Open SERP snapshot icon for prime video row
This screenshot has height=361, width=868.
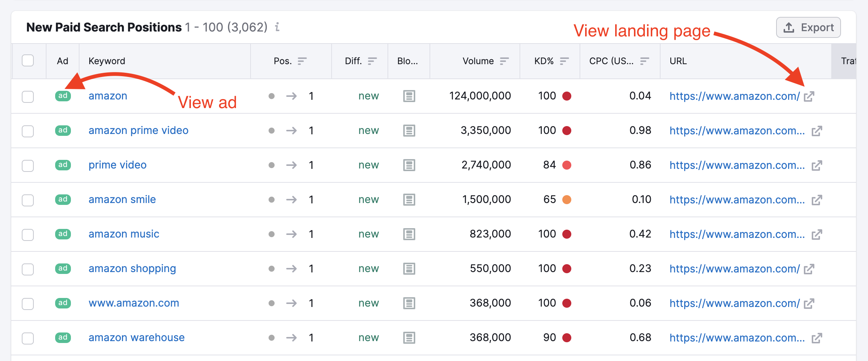click(x=409, y=165)
